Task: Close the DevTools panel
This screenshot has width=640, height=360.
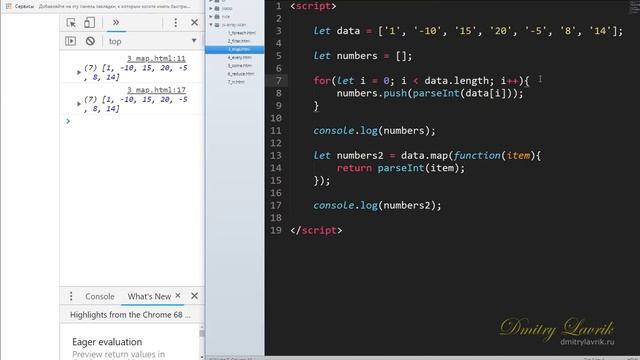Action: (x=194, y=22)
